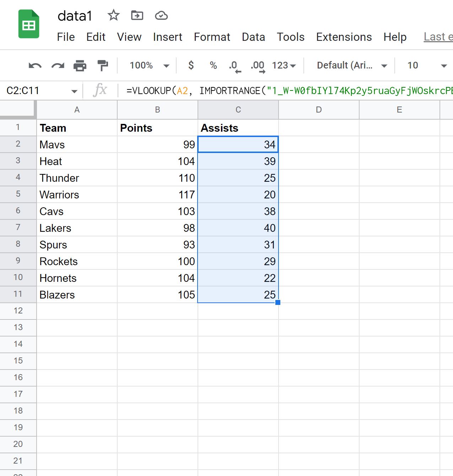Open the Default Arial font selector
This screenshot has height=476, width=453.
[350, 65]
